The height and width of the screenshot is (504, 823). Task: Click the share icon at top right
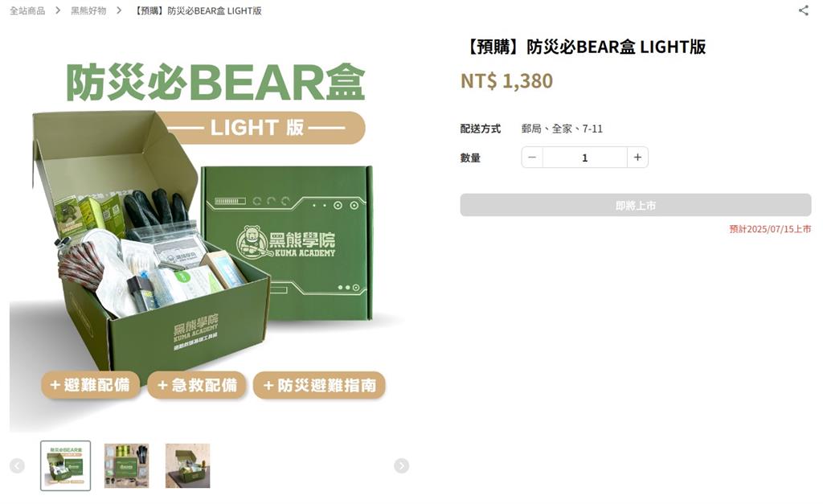804,10
